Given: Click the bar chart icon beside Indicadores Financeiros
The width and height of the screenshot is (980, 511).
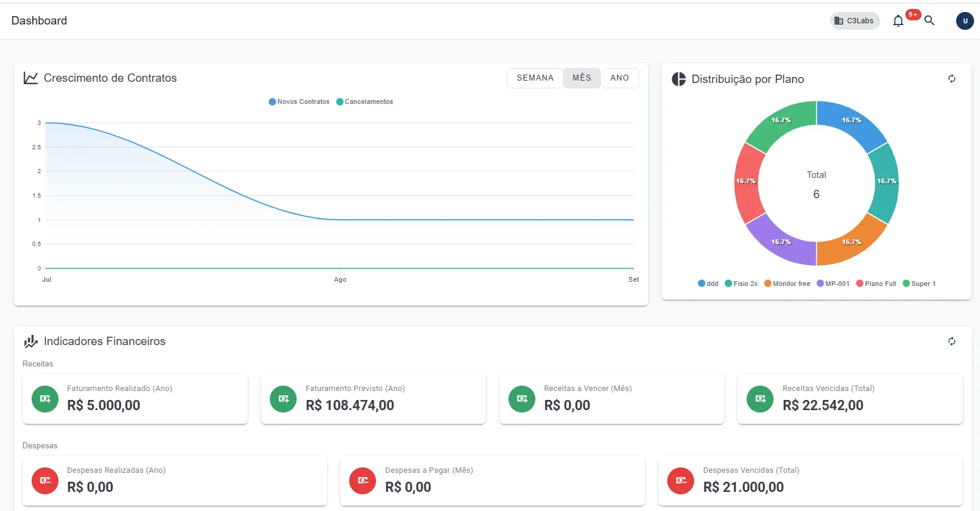Looking at the screenshot, I should tap(30, 341).
